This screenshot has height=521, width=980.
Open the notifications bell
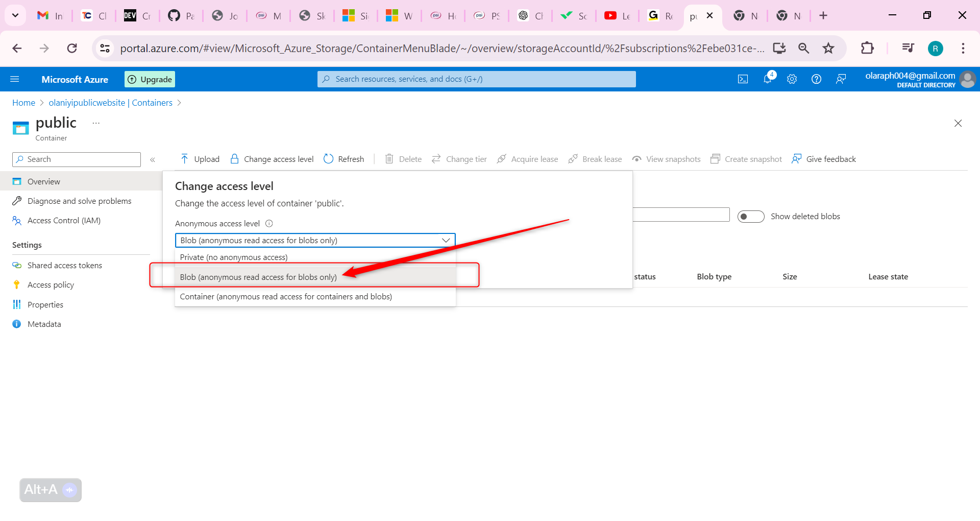(x=768, y=79)
